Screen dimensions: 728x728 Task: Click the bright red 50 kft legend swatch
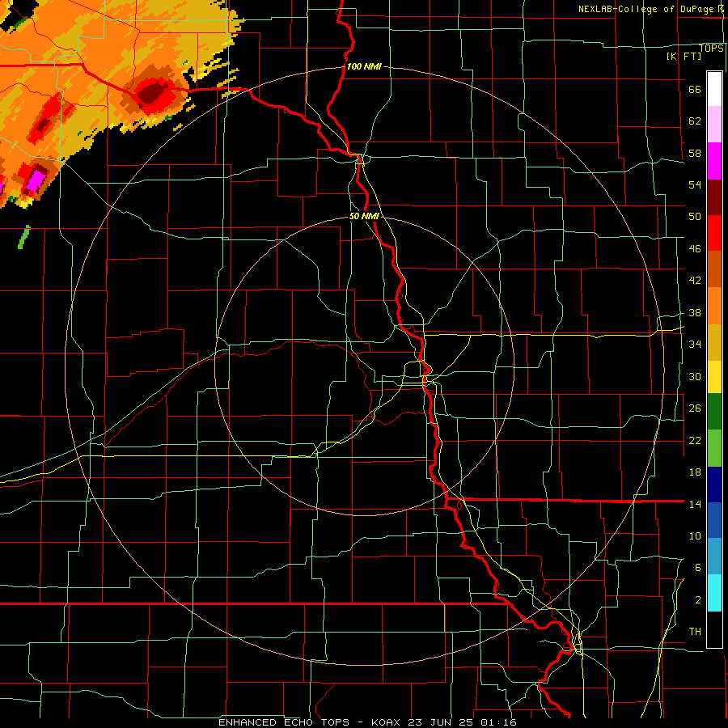click(714, 233)
